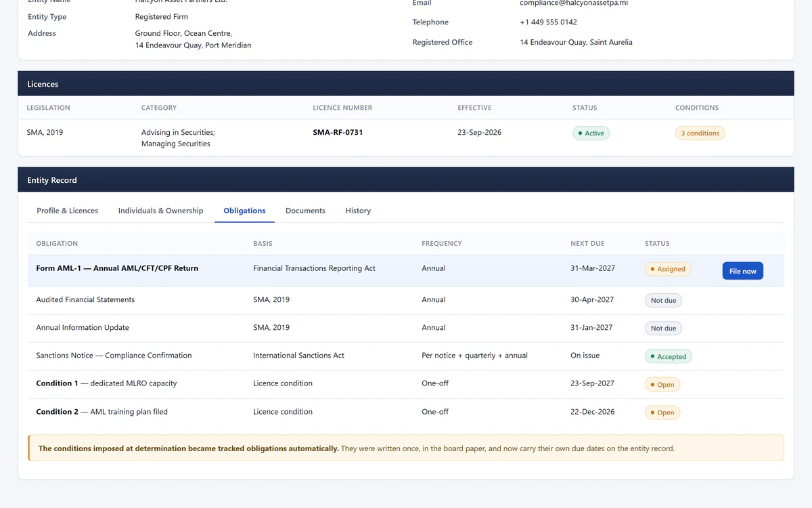The height and width of the screenshot is (508, 812).
Task: Click Registered Office address 14 Endeavour Quay, Saint Aurelia
Action: click(576, 42)
